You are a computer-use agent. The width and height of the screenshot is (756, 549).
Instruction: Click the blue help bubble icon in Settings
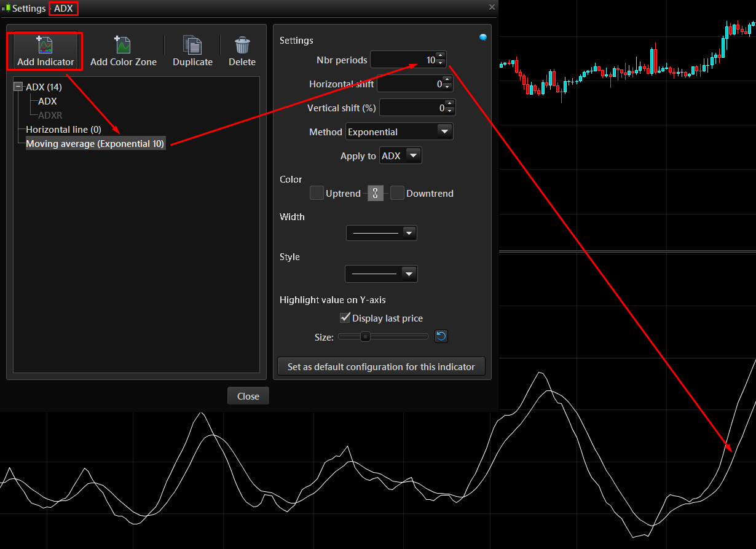tap(483, 38)
